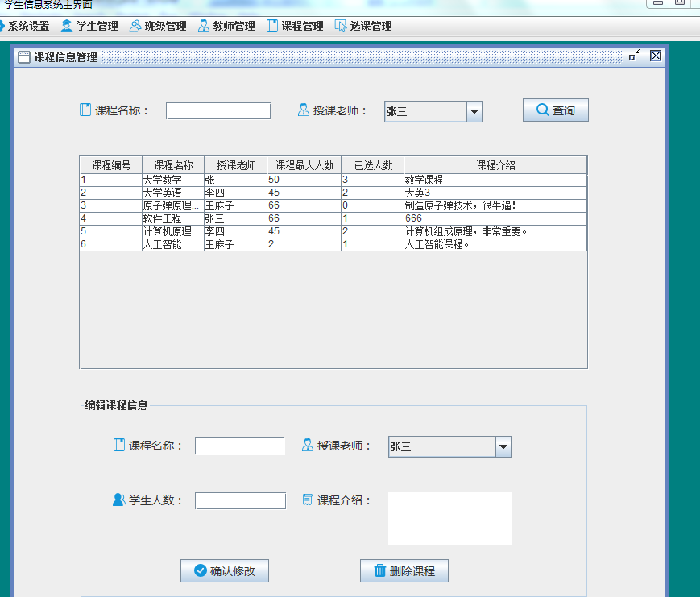
Task: Click 李四 teacher cell in 大学英语 row
Action: click(x=236, y=193)
